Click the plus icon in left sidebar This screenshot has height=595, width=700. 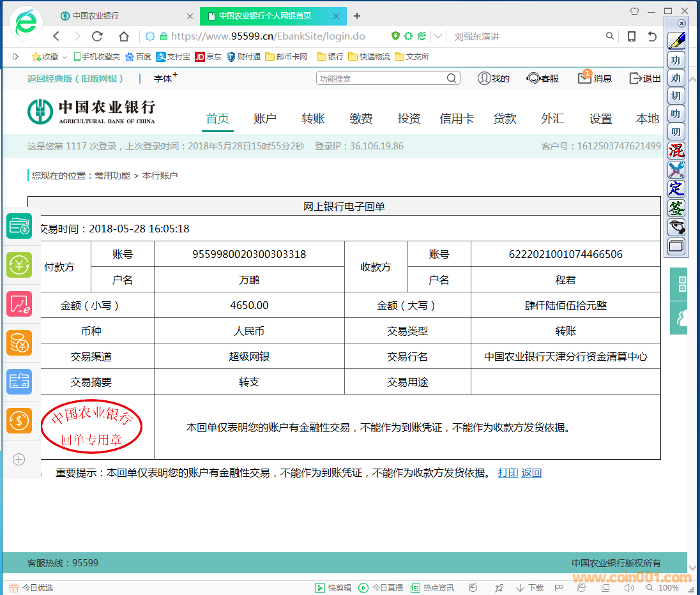19,459
